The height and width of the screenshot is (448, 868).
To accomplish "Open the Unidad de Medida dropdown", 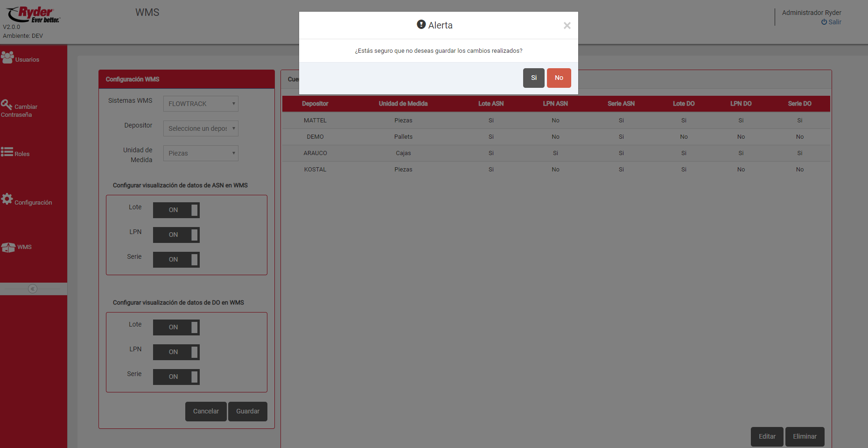I will 201,153.
